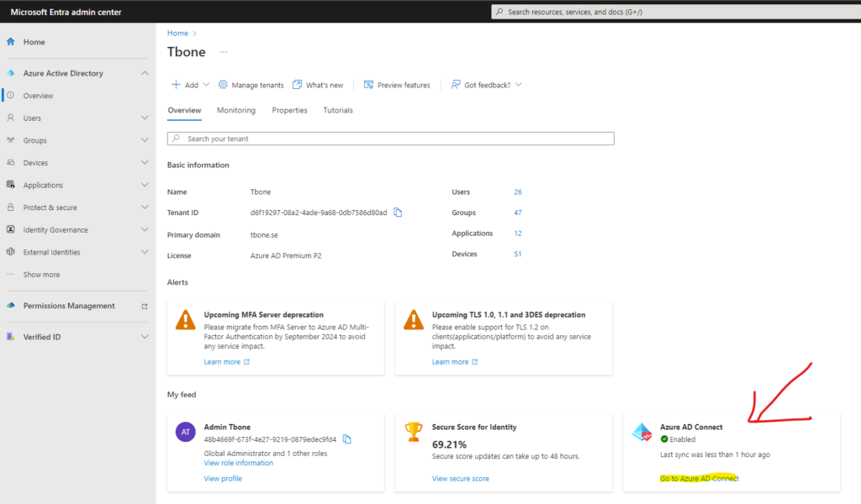Open Permissions Management external link icon

click(145, 306)
